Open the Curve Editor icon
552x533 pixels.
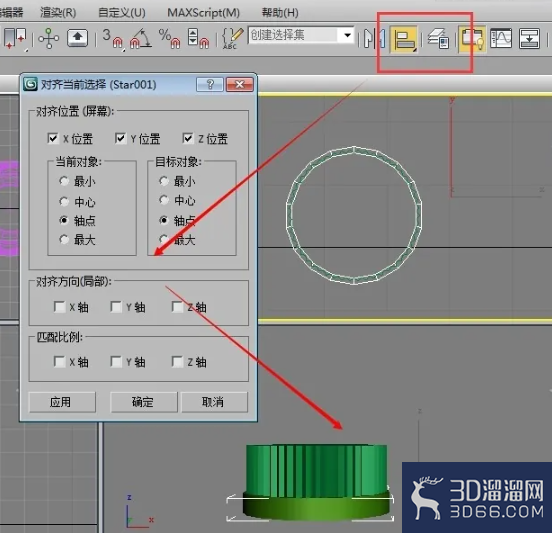click(501, 38)
